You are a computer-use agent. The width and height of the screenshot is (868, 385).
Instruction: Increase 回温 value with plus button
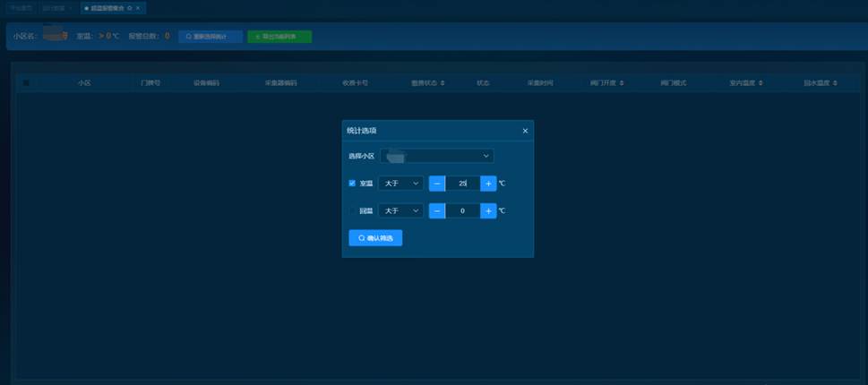point(488,211)
